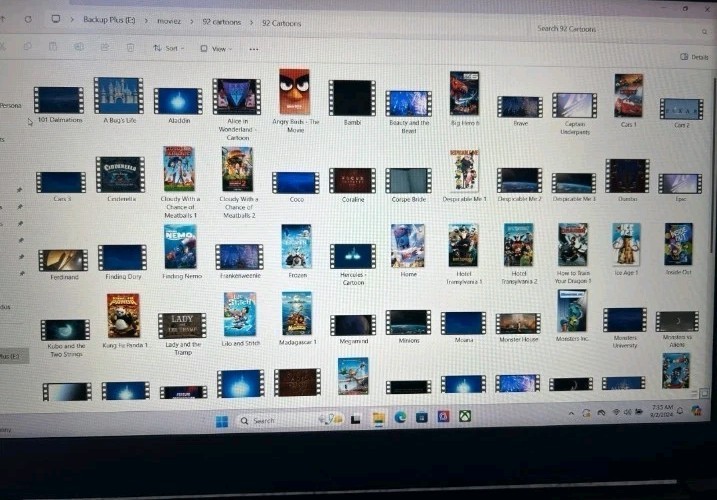Refresh the current folder view
Screen dimensions: 717x500
[x=28, y=19]
